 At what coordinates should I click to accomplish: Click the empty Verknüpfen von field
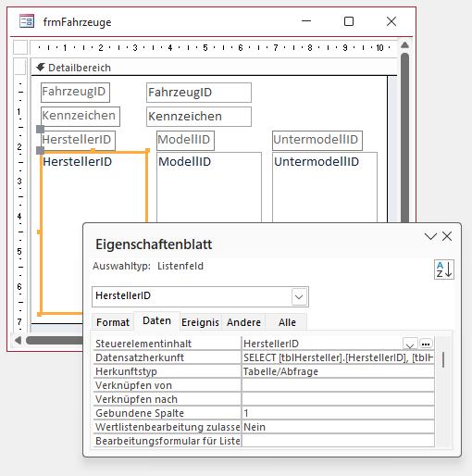coord(338,385)
